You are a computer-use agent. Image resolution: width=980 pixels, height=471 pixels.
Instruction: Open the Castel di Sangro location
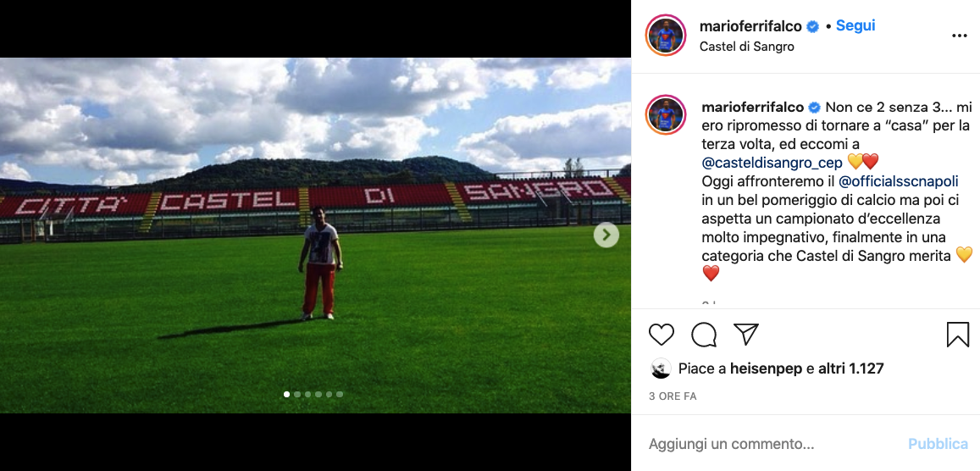[747, 47]
